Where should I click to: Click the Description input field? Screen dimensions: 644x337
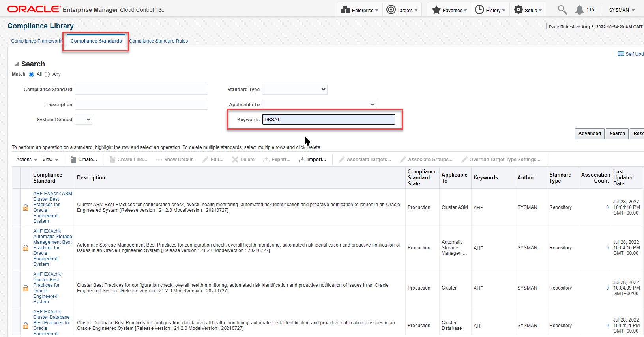(141, 104)
